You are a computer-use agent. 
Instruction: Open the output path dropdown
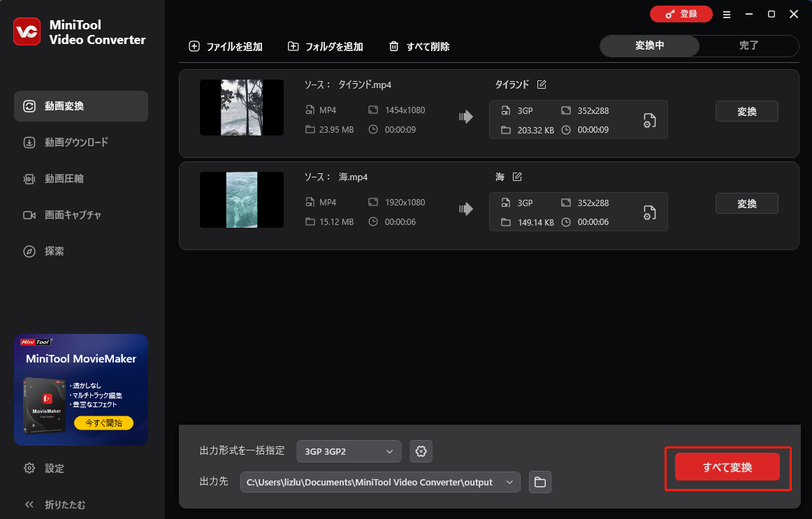[x=380, y=482]
